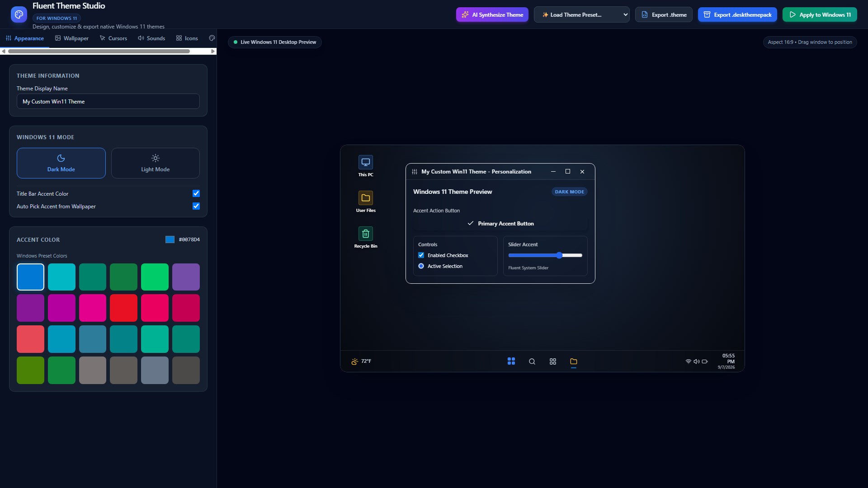Switch to the Icons tab

[187, 38]
